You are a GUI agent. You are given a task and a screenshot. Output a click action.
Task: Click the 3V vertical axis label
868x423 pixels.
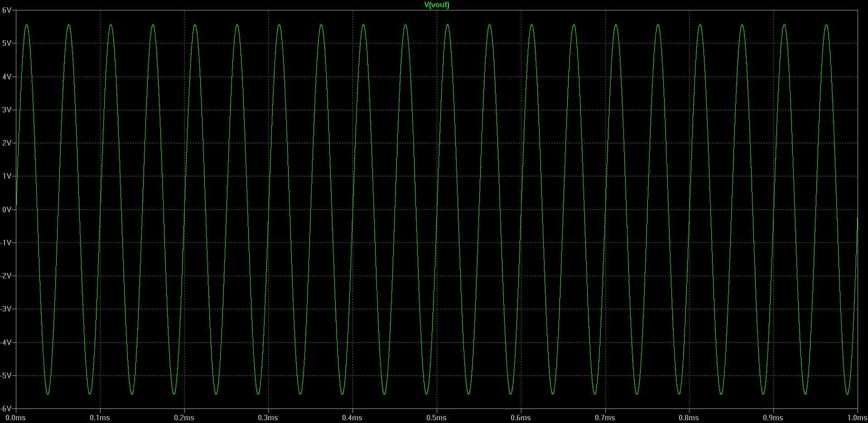pyautogui.click(x=6, y=110)
